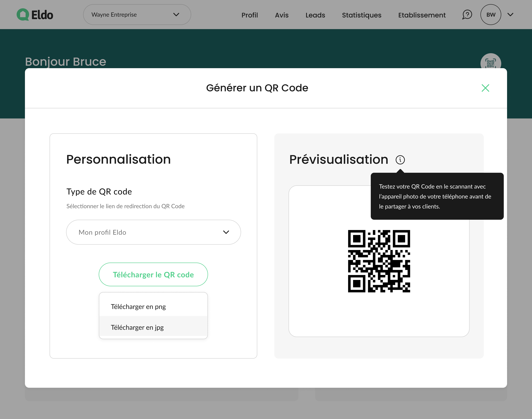532x419 pixels.
Task: Open the Statistiques page
Action: [x=362, y=15]
